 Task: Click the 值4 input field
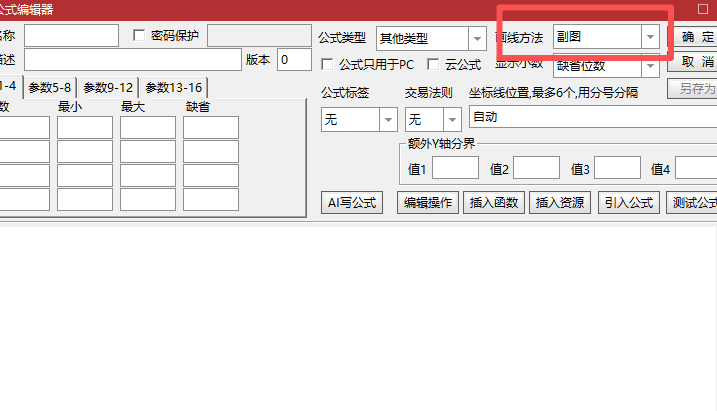pyautogui.click(x=696, y=167)
